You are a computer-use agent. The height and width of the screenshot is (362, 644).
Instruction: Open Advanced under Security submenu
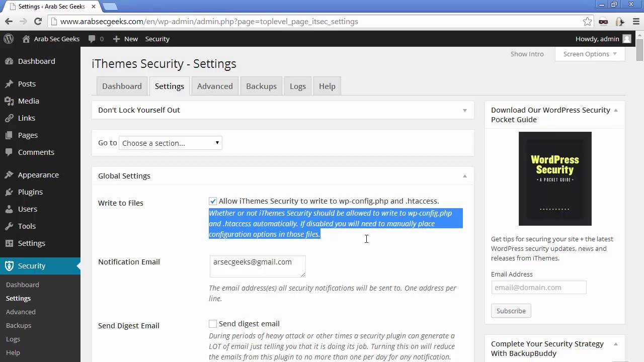(x=21, y=312)
